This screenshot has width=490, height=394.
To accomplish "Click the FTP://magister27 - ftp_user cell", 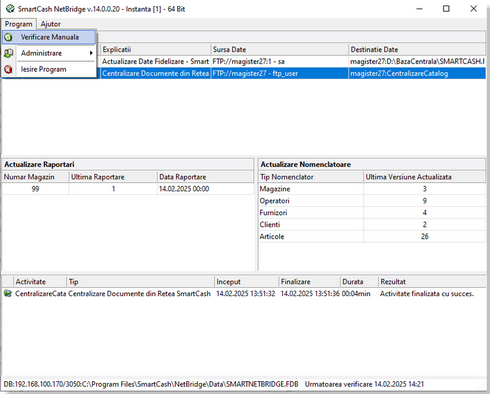I will 279,73.
